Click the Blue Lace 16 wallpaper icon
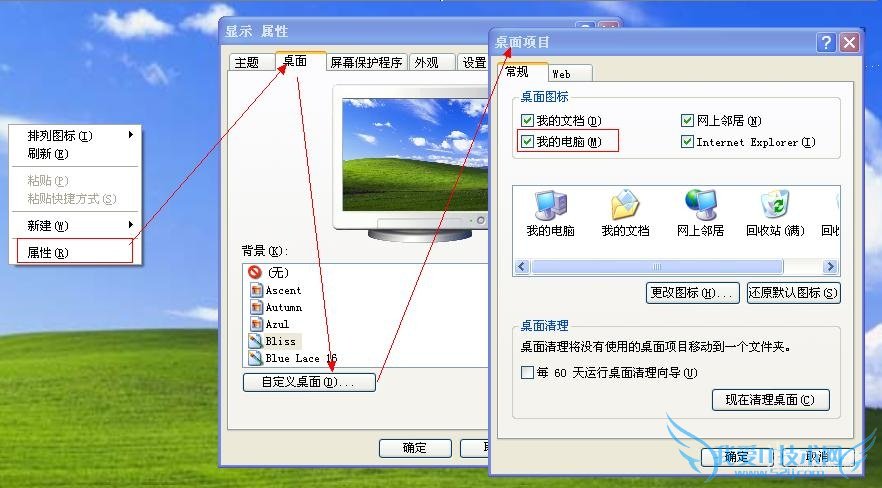This screenshot has height=488, width=882. tap(256, 358)
